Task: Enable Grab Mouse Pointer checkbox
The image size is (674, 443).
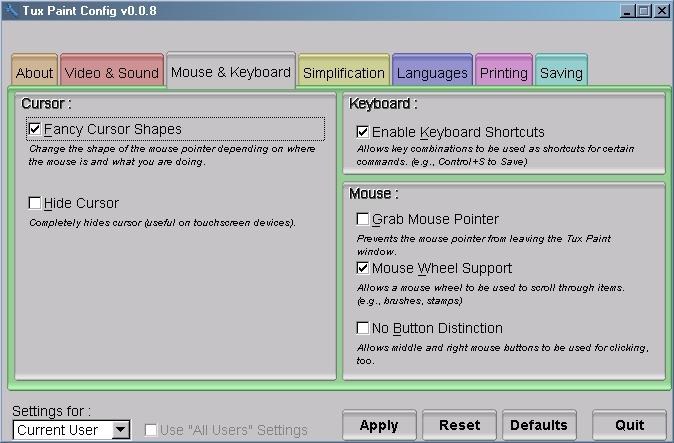Action: pyautogui.click(x=363, y=219)
